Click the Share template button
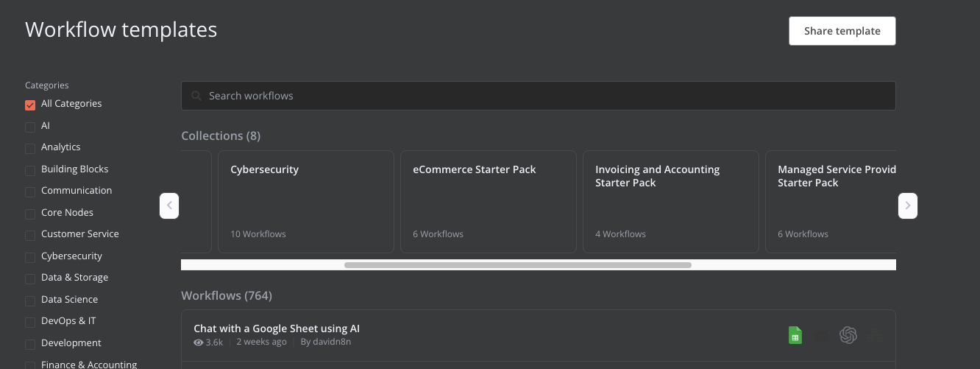This screenshot has width=980, height=369. coord(842,31)
